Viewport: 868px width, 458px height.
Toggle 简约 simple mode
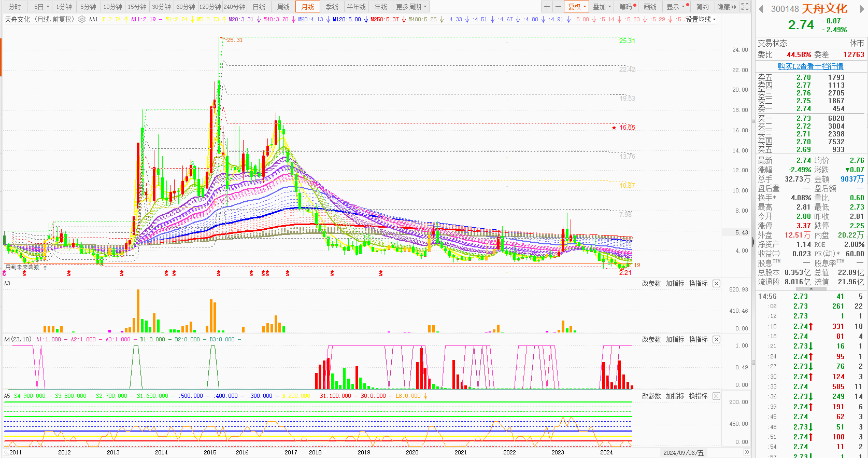pos(702,7)
